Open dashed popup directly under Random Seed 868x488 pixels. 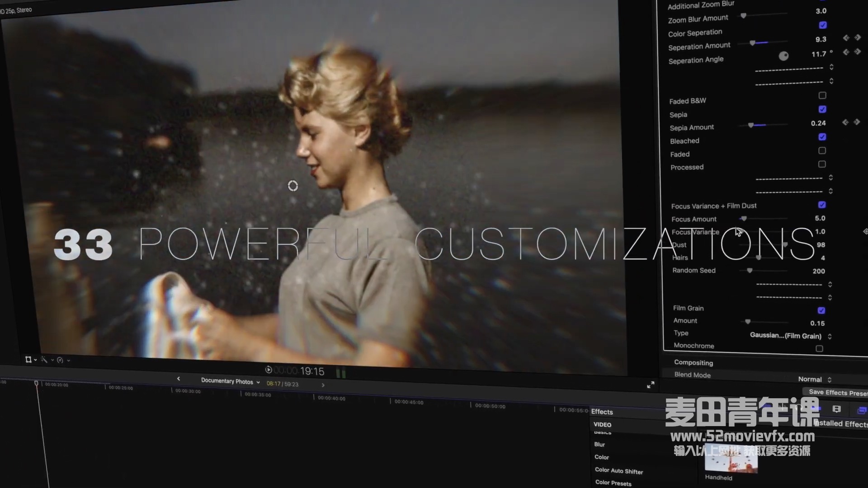coord(794,284)
